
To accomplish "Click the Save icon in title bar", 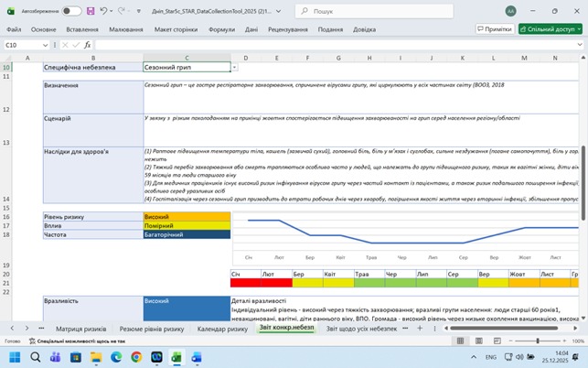I will click(91, 12).
